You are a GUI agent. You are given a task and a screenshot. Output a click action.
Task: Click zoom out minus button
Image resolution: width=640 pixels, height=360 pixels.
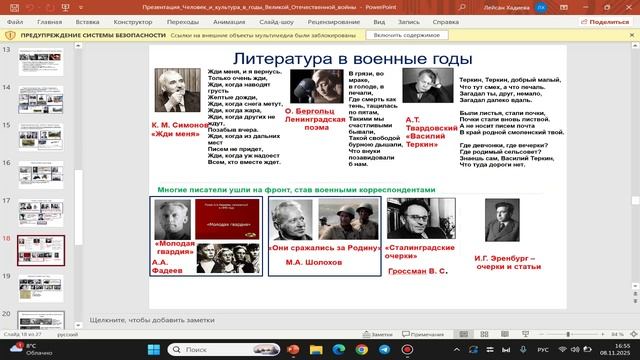pos(542,334)
